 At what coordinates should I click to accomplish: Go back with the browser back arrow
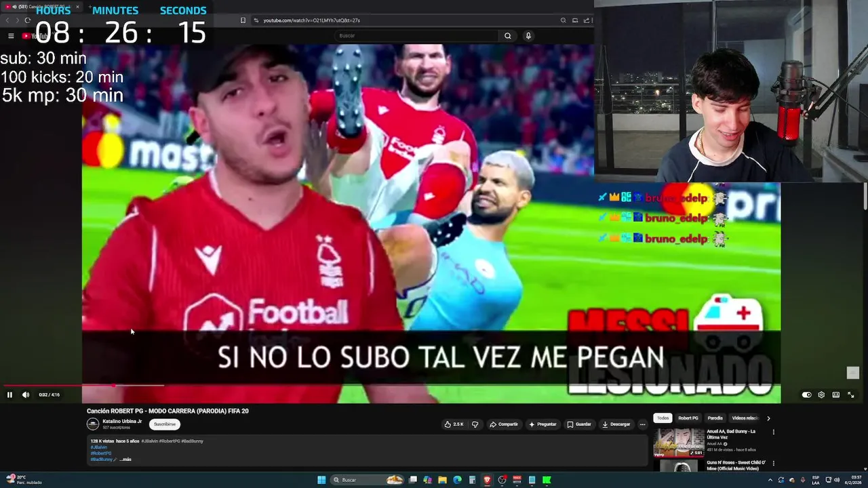(x=8, y=20)
